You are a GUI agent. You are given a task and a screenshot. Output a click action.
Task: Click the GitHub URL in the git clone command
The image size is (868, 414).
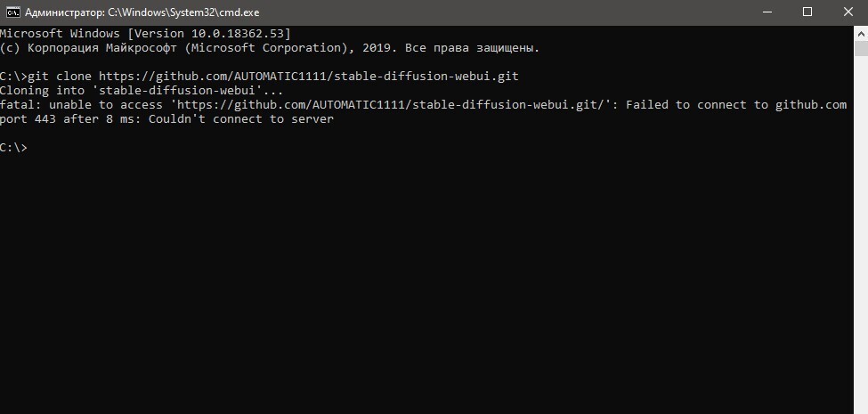click(x=309, y=77)
